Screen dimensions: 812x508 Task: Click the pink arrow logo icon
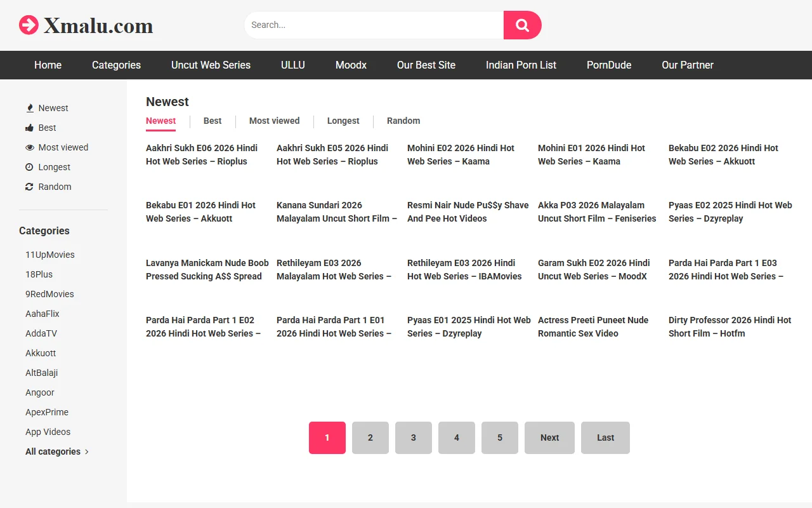click(x=29, y=25)
